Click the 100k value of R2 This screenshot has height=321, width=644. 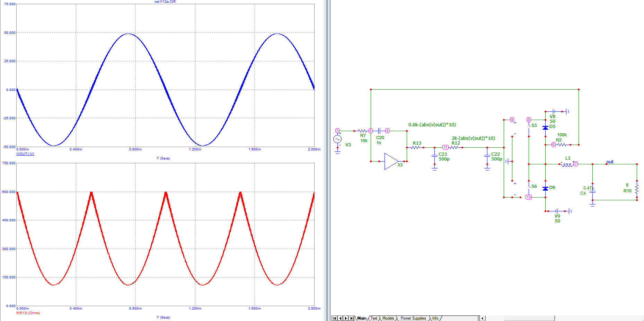pos(562,135)
